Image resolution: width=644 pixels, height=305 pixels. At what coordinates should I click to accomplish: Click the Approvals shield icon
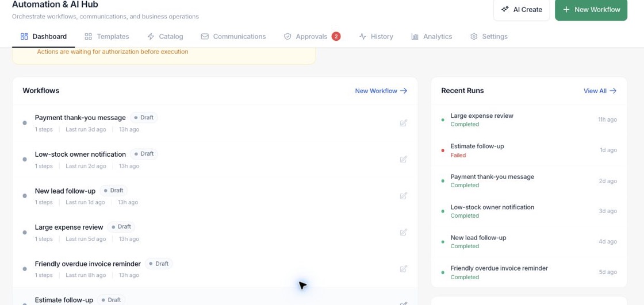click(287, 37)
